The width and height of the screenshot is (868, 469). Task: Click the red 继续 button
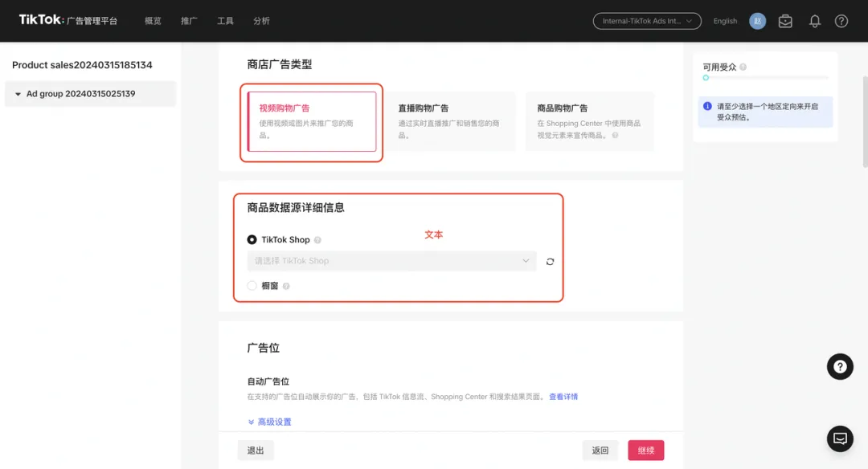pos(646,451)
